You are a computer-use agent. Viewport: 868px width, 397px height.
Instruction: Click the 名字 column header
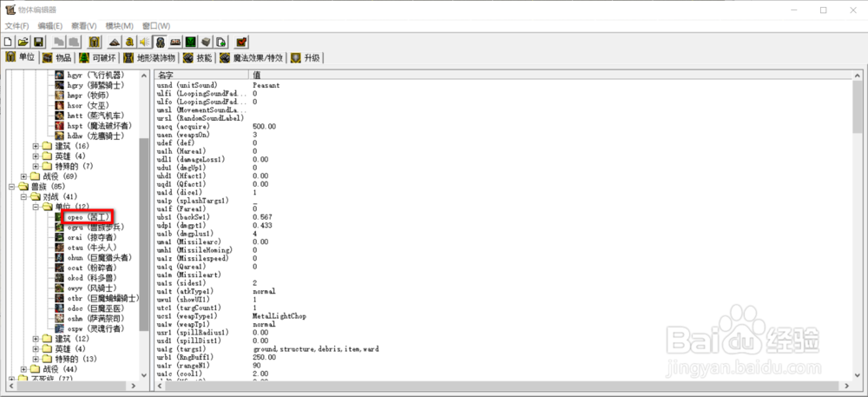201,75
